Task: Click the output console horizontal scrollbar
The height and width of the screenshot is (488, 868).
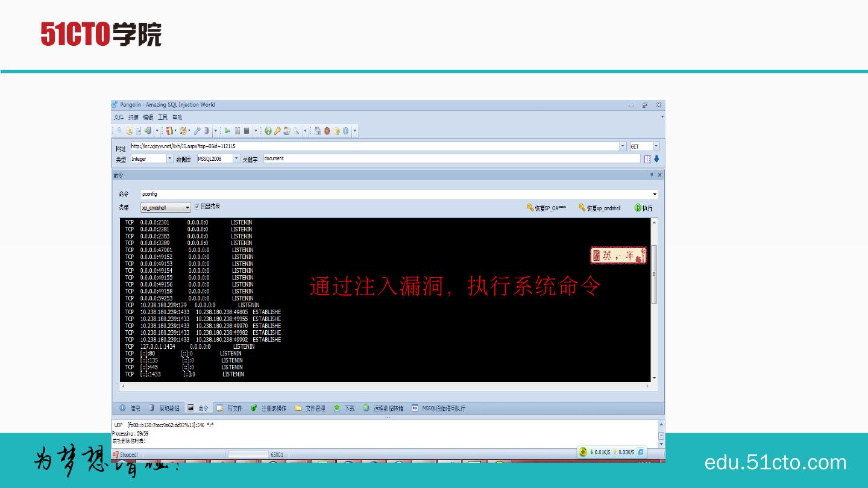Action: (386, 386)
